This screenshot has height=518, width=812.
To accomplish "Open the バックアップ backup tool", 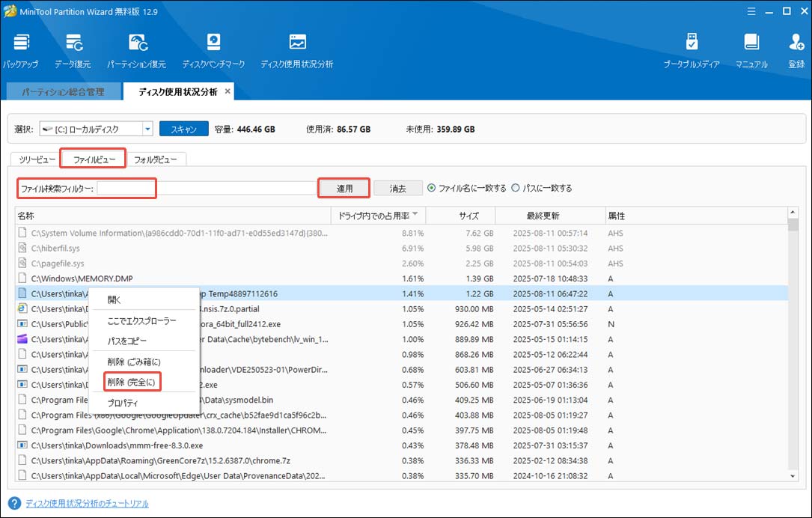I will click(x=21, y=51).
